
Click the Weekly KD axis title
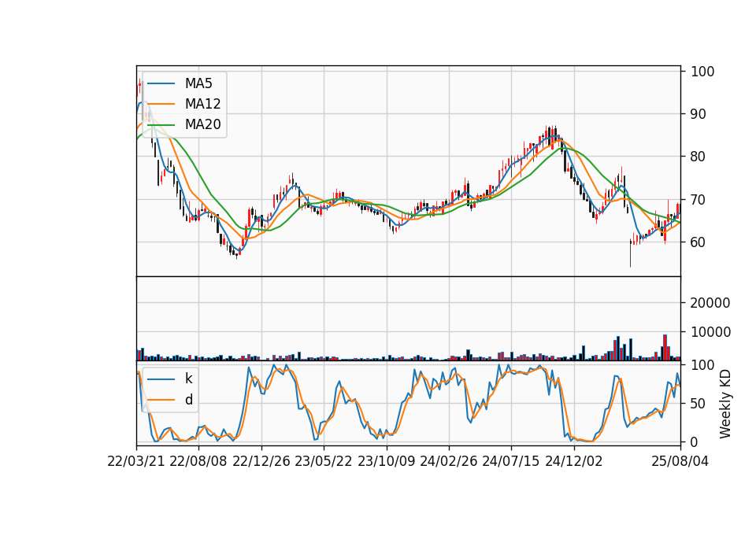click(725, 404)
